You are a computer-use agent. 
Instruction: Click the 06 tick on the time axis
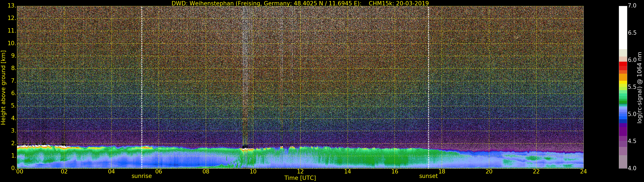[158, 172]
